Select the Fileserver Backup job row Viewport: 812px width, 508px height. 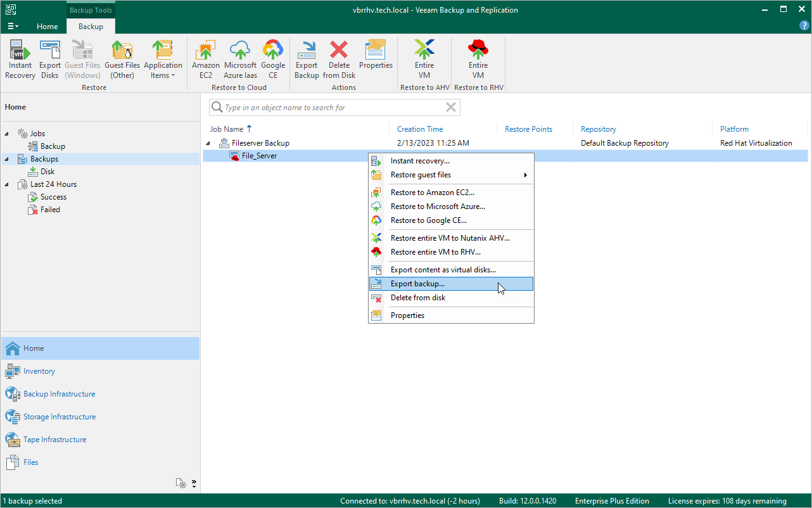505,143
